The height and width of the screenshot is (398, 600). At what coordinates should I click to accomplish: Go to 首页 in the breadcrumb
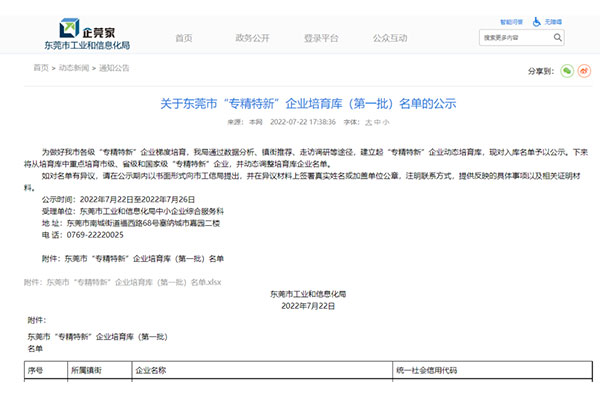(41, 68)
